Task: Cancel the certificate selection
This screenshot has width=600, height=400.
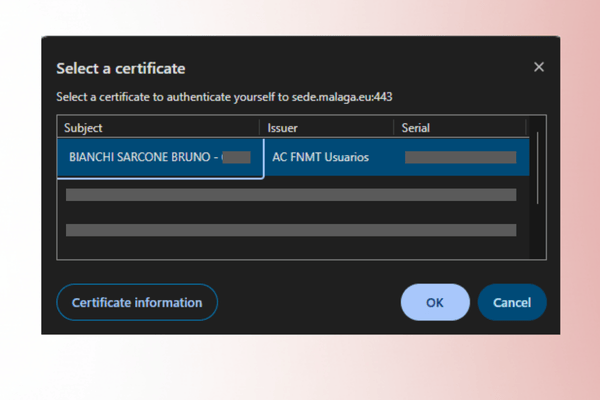Action: click(x=512, y=302)
